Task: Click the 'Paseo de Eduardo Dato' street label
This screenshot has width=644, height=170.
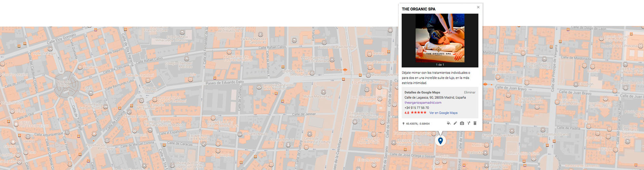Action: pyautogui.click(x=224, y=82)
